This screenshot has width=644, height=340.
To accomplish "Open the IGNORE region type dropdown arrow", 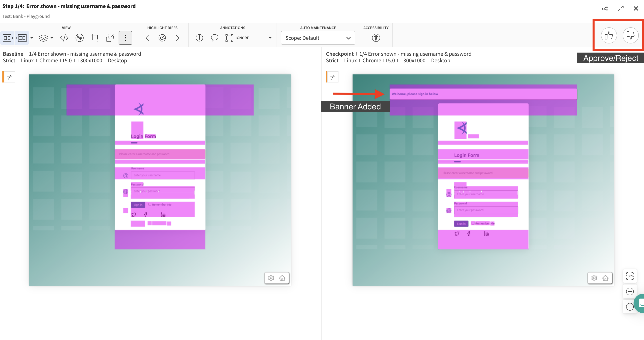I will point(270,38).
